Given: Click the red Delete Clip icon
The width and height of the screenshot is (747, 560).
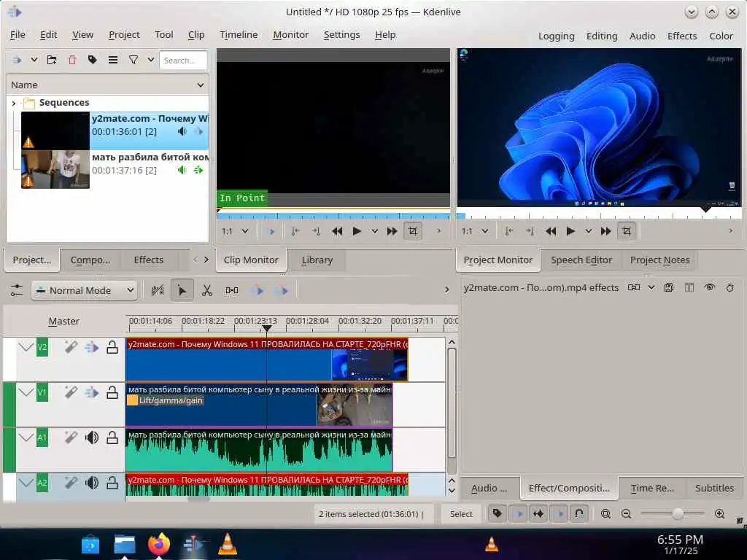Looking at the screenshot, I should (72, 60).
